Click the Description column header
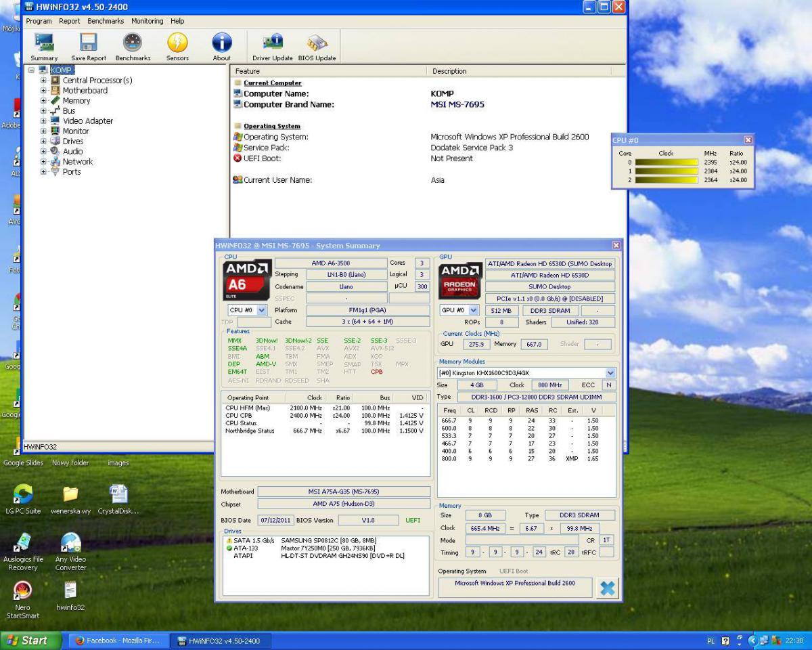Screen dimensions: 812x650 tap(520, 71)
